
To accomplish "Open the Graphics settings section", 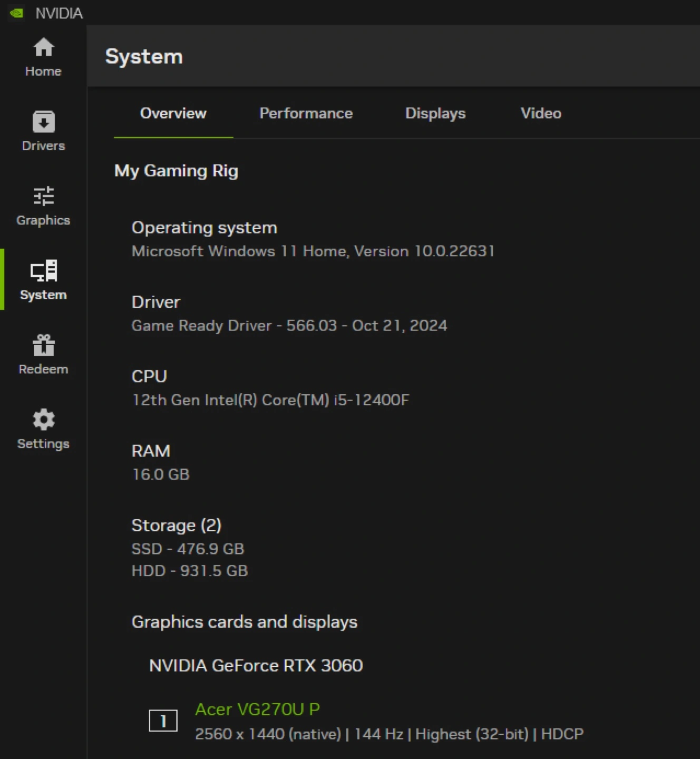I will 43,206.
